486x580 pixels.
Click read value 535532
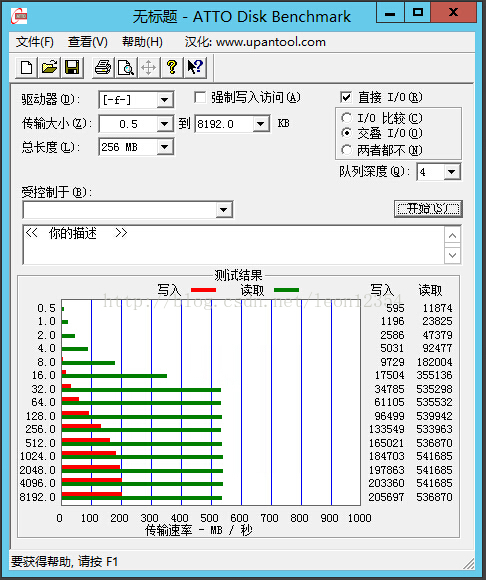434,402
